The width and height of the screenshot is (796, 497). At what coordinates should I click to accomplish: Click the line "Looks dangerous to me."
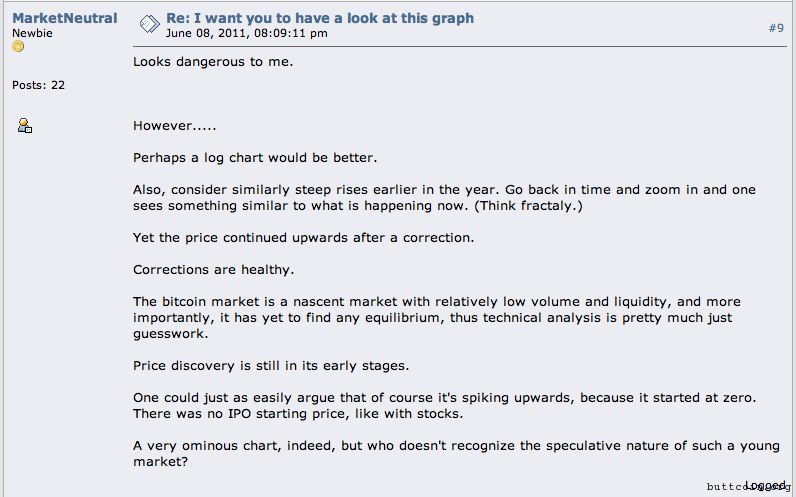[213, 62]
